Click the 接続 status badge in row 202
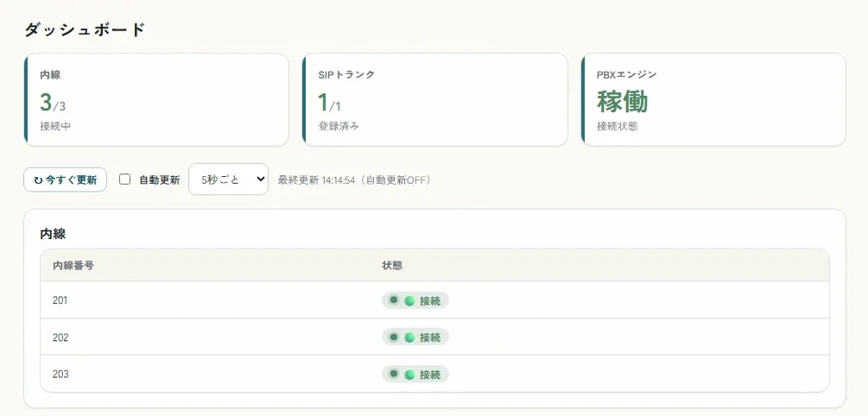The image size is (868, 416). point(415,337)
